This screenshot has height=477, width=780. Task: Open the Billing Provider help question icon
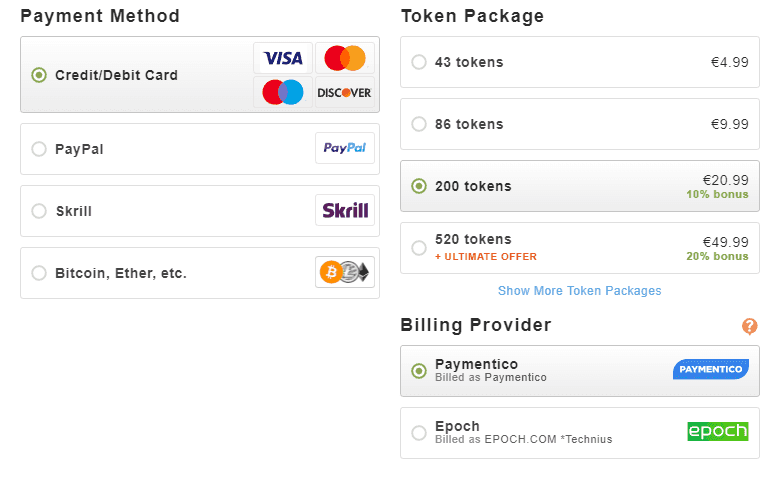[750, 326]
